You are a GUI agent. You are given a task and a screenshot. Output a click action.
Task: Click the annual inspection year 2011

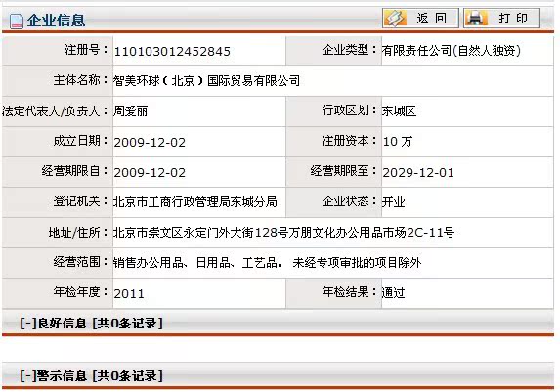[129, 294]
